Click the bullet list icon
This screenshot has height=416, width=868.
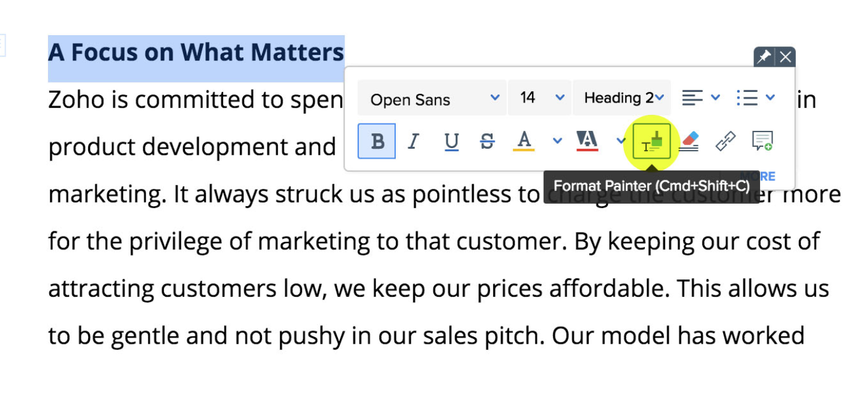(x=747, y=98)
